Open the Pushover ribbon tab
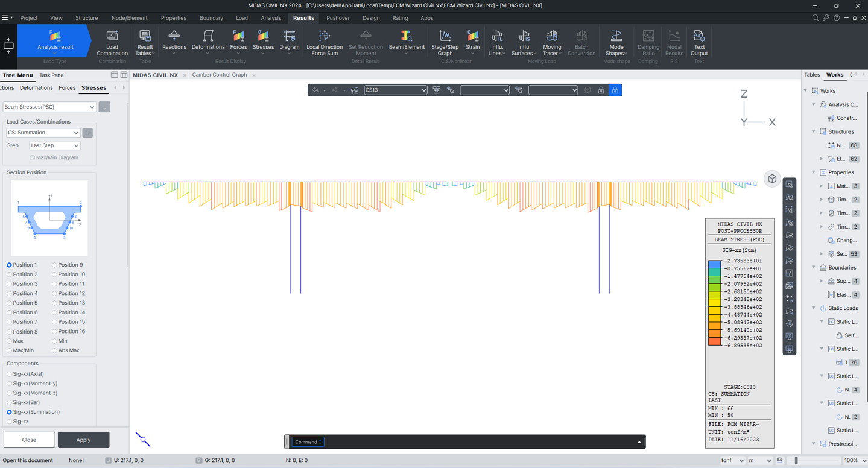This screenshot has width=868, height=468. [x=338, y=18]
